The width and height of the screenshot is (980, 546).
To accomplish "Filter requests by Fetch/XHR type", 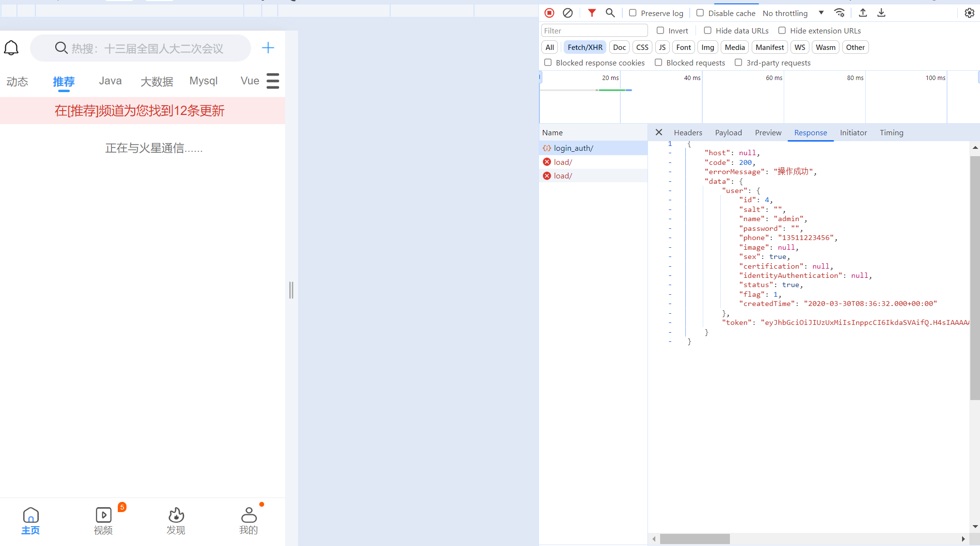I will [585, 48].
